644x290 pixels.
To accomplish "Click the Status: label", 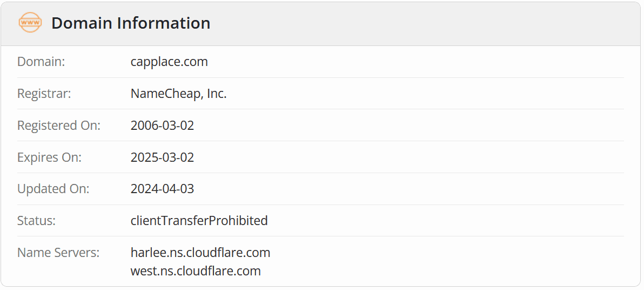I will (x=37, y=221).
